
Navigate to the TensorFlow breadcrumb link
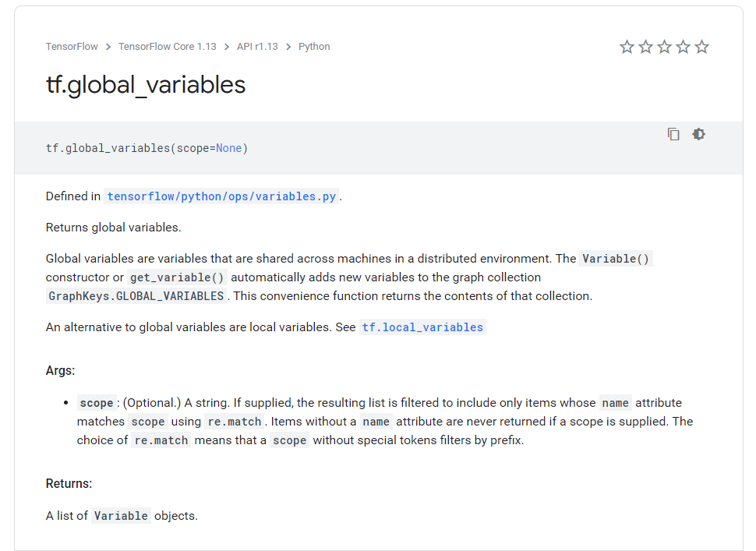point(72,46)
